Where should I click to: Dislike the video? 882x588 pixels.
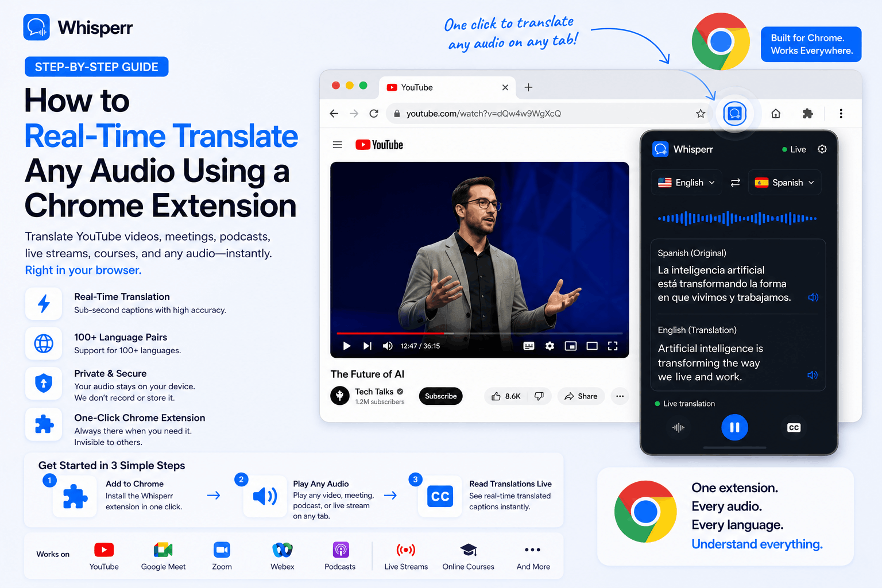tap(539, 396)
